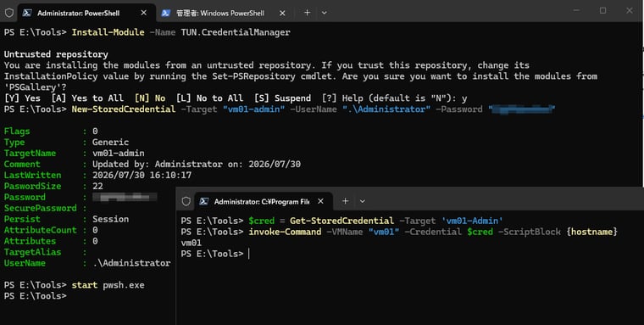Click the [S] Suspend prompt option
This screenshot has width=644, height=325.
tap(282, 98)
